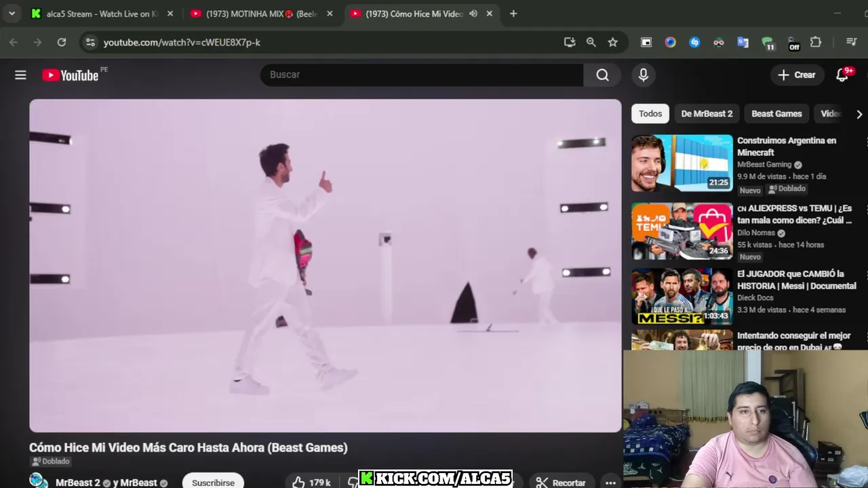Viewport: 868px width, 488px height.
Task: Open MrBeast 2 channel avatar
Action: click(x=39, y=481)
